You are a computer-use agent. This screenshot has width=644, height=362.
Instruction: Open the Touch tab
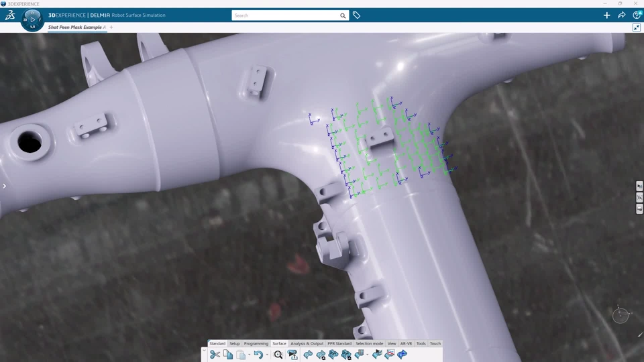click(435, 343)
